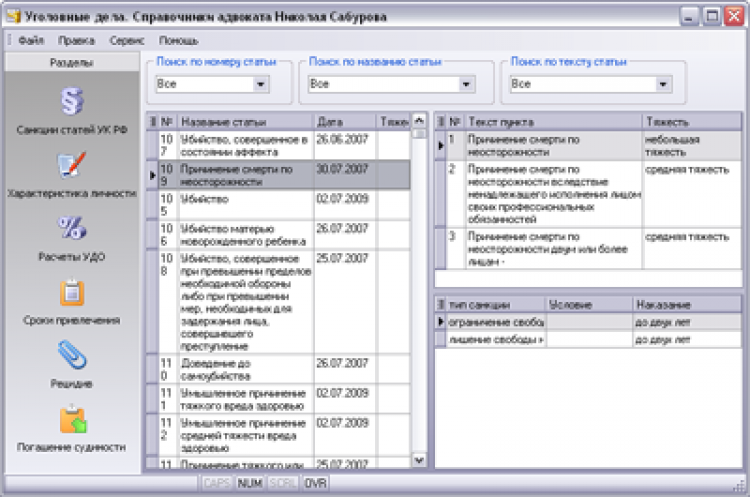750x497 pixels.
Task: Click the № column header in articles table
Action: (x=167, y=122)
